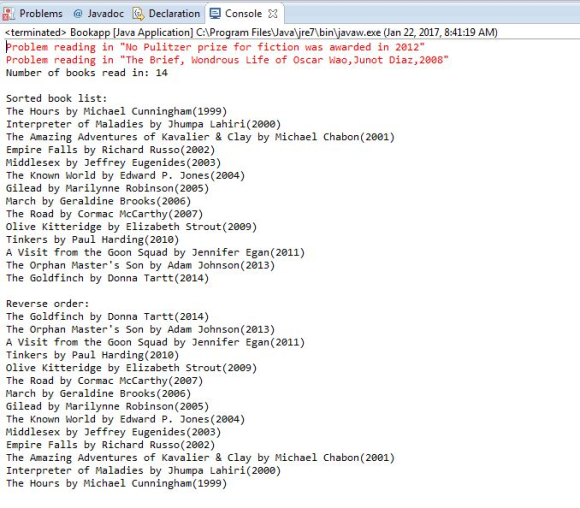The image size is (580, 508).
Task: Close the Console view tab
Action: click(x=273, y=14)
